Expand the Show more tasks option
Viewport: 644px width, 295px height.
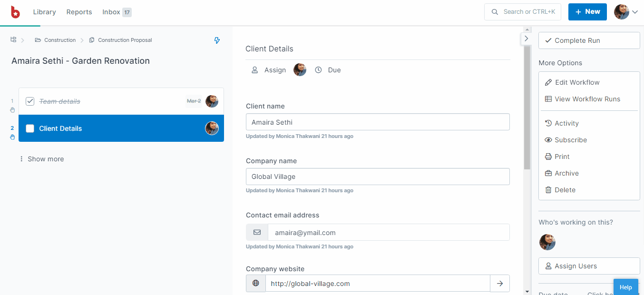pos(41,159)
